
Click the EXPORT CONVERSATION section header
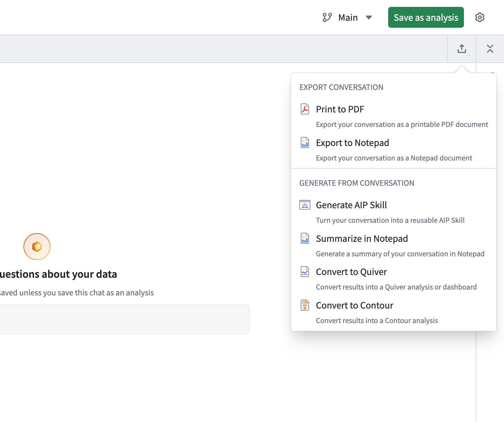pos(341,87)
